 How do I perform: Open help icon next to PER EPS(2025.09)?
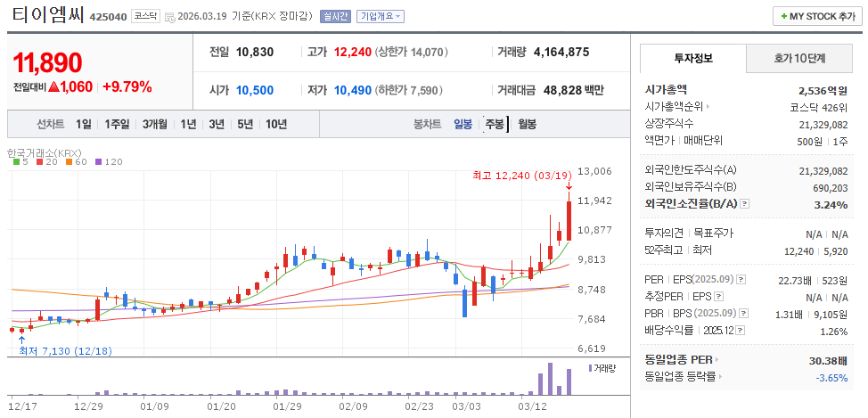[x=741, y=279]
